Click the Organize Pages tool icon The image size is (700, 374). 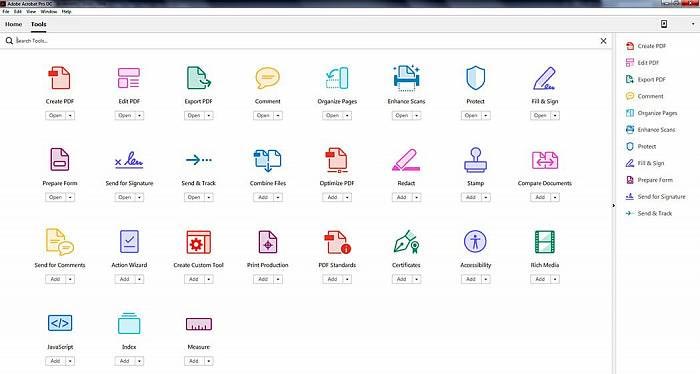click(337, 78)
